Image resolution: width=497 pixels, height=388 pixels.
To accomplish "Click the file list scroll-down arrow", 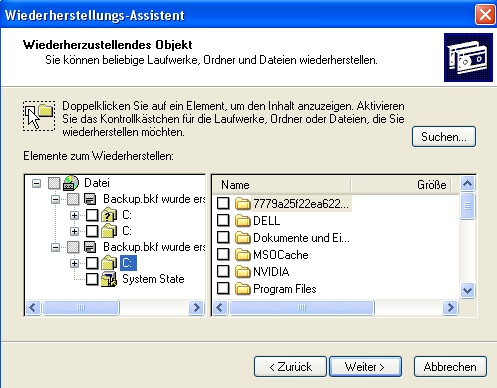I will tap(467, 290).
